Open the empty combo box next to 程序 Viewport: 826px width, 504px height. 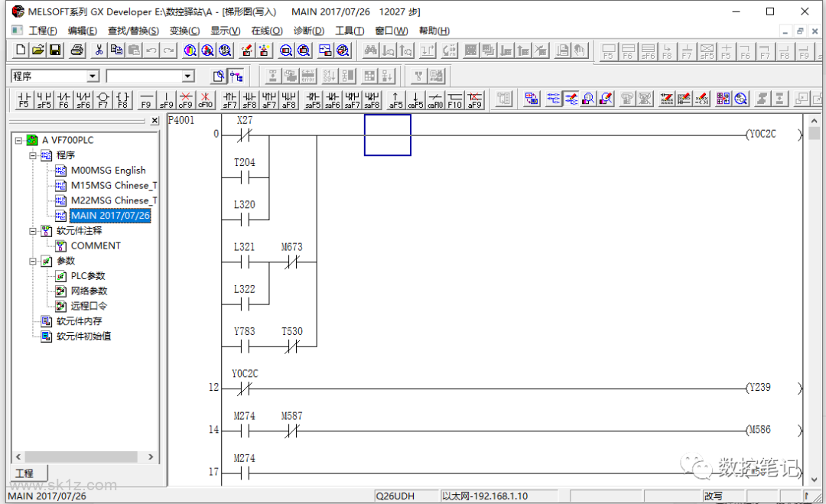(188, 76)
